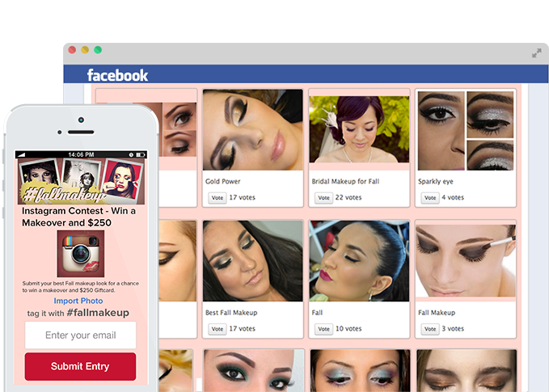Click the '10 votes' count
Screen dimensions: 549x392
[348, 329]
